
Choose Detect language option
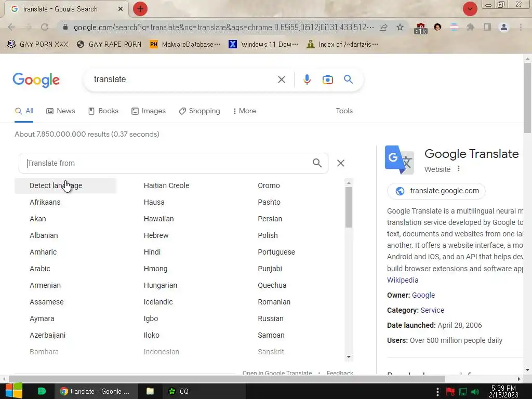tap(65, 185)
